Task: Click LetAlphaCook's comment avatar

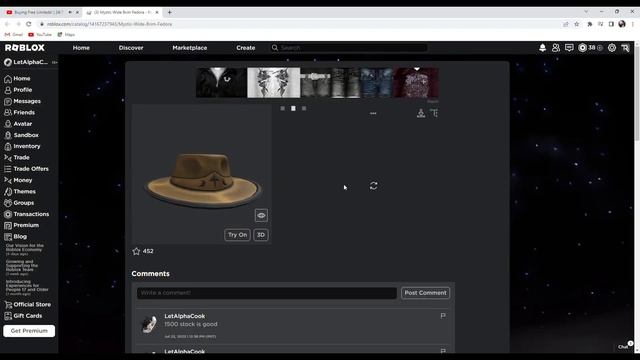Action: (149, 324)
